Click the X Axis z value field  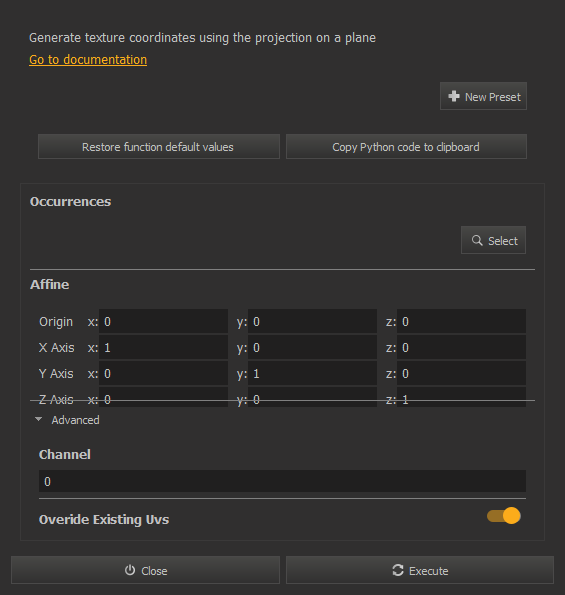pos(461,347)
